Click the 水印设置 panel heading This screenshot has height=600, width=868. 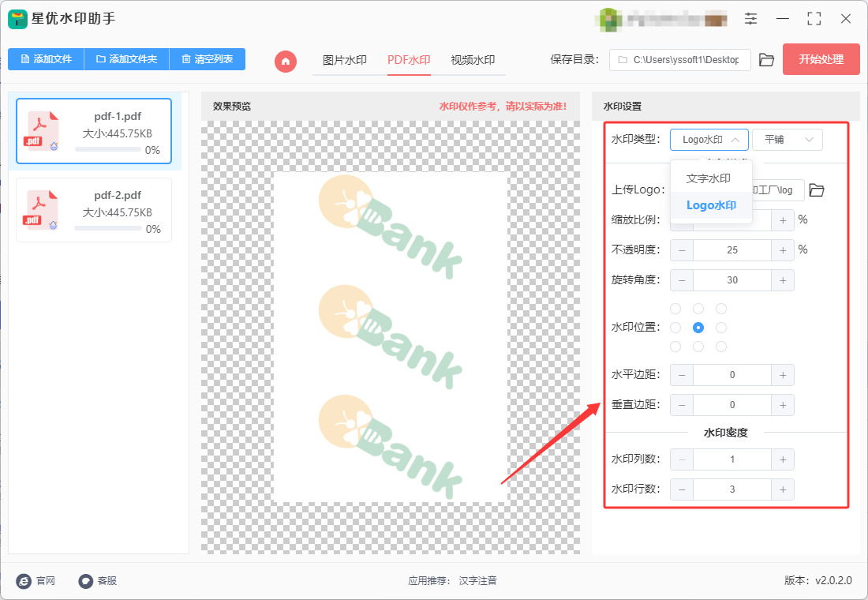tap(623, 107)
